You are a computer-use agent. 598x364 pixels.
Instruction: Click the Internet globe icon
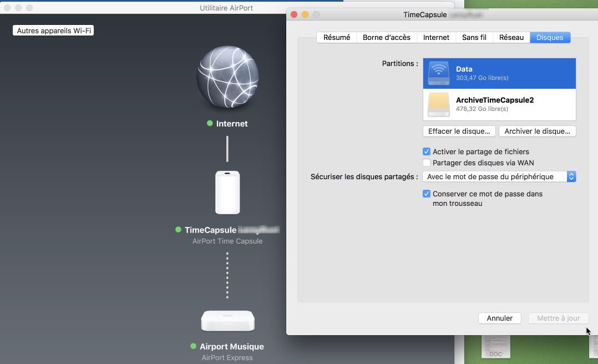coord(227,77)
